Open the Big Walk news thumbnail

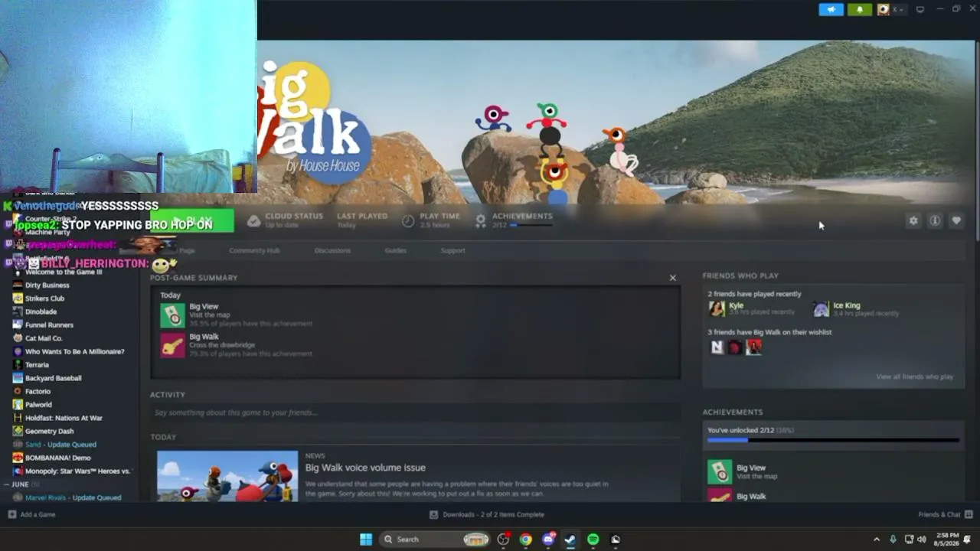point(227,476)
